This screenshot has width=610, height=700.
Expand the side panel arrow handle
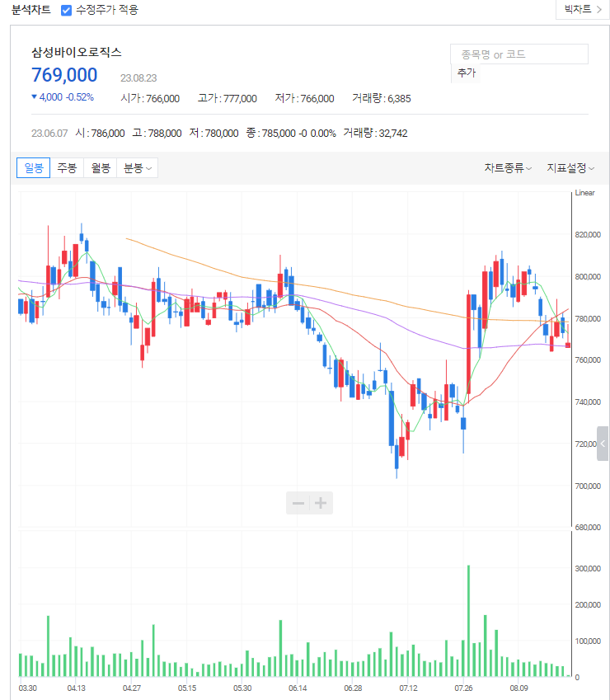[603, 444]
